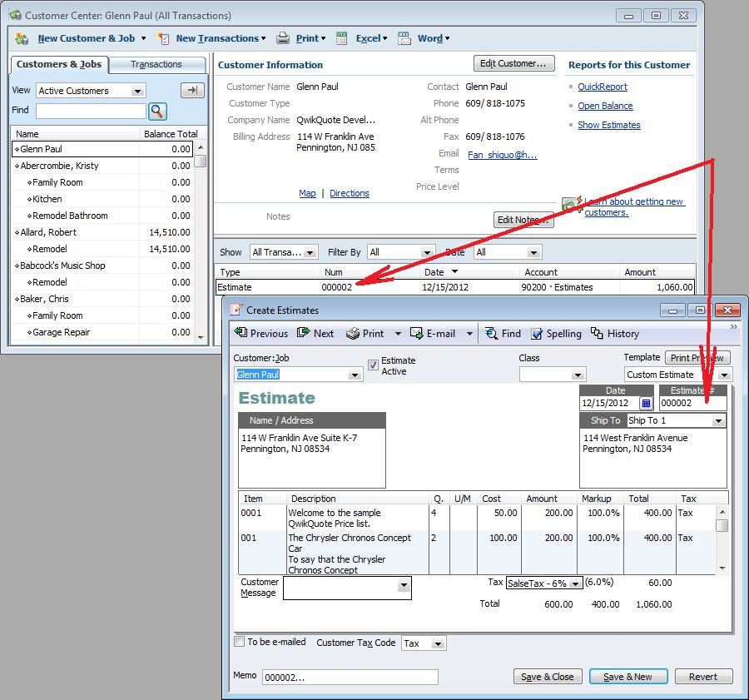Open the History icon in estimate toolbar
The width and height of the screenshot is (749, 700).
click(598, 333)
